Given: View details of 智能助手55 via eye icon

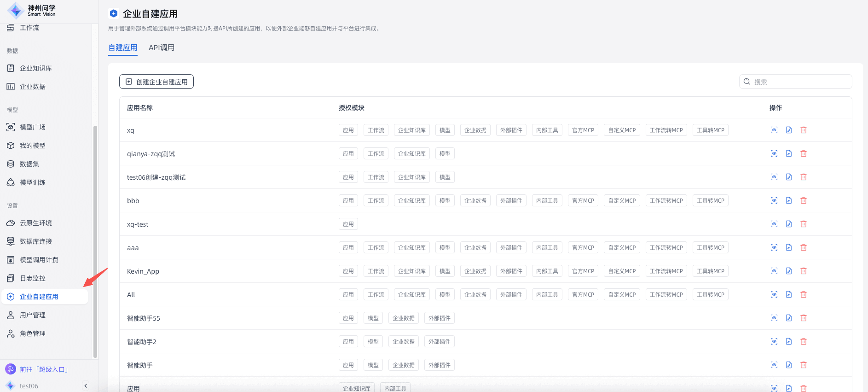Looking at the screenshot, I should 774,318.
